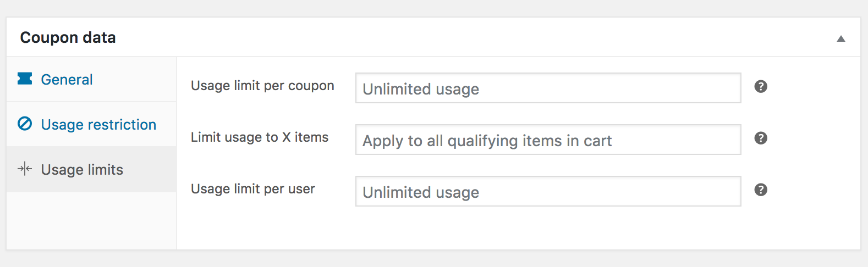This screenshot has width=868, height=267.
Task: Click the 'Coupon data' panel title
Action: pos(68,37)
